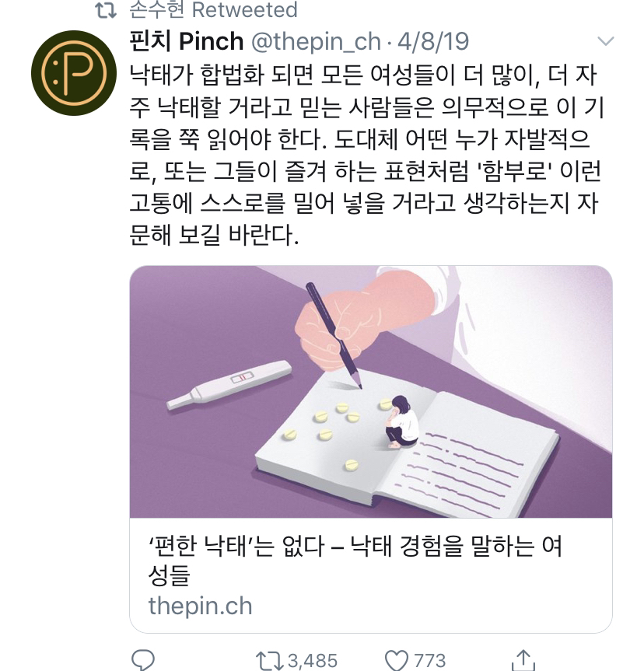Open the share sheet via upload arrow icon
Image resolution: width=644 pixels, height=671 pixels.
pos(523,660)
